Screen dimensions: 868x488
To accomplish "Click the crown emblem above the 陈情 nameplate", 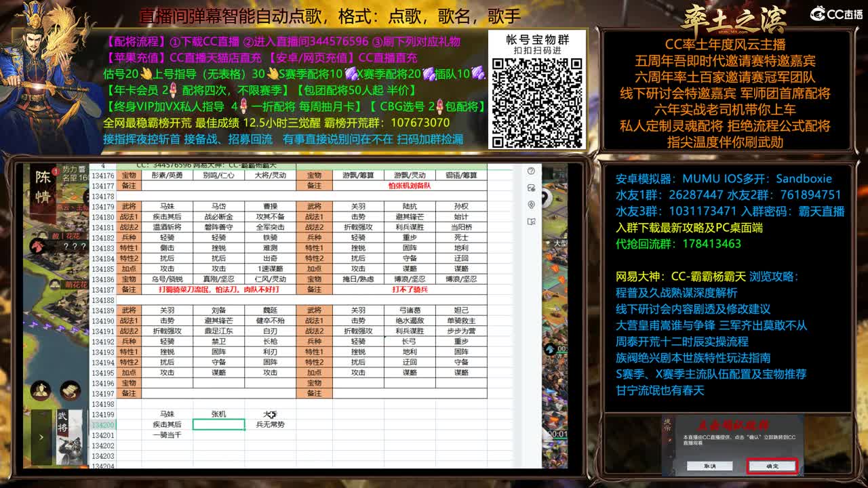I will coord(54,171).
